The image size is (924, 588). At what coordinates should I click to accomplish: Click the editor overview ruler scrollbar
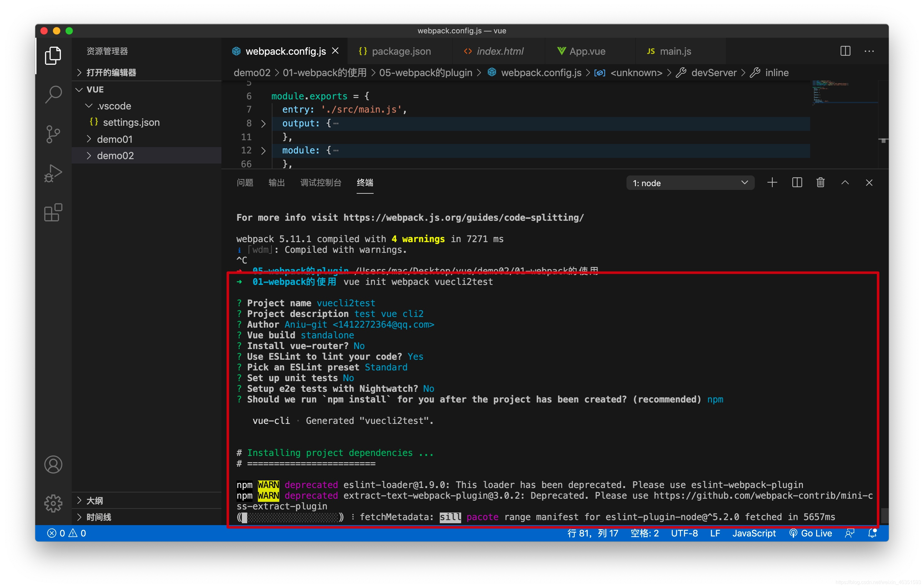pyautogui.click(x=884, y=125)
